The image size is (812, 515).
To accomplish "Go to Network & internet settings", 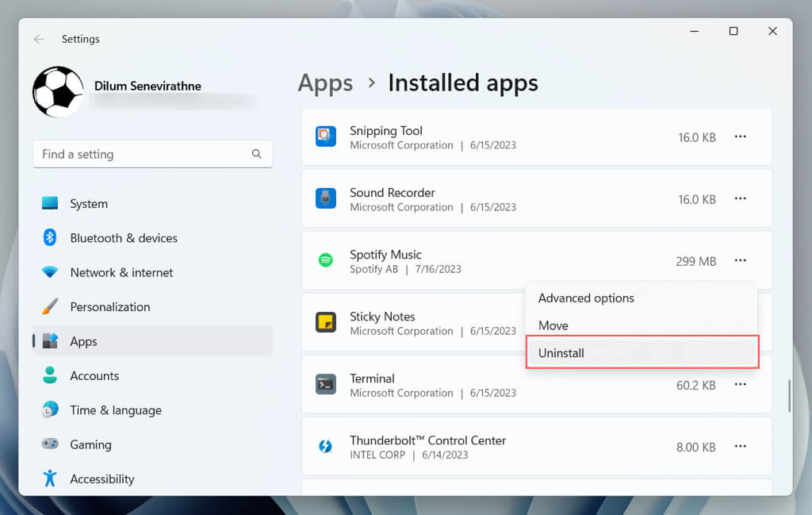I will [121, 272].
